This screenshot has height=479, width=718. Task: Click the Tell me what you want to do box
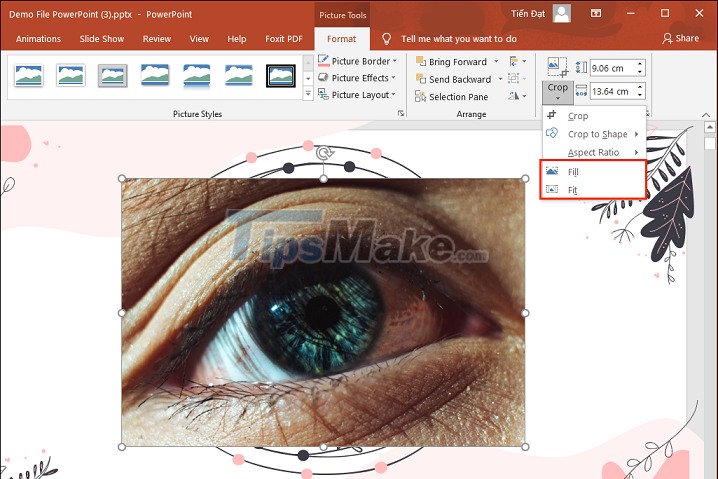coord(459,39)
